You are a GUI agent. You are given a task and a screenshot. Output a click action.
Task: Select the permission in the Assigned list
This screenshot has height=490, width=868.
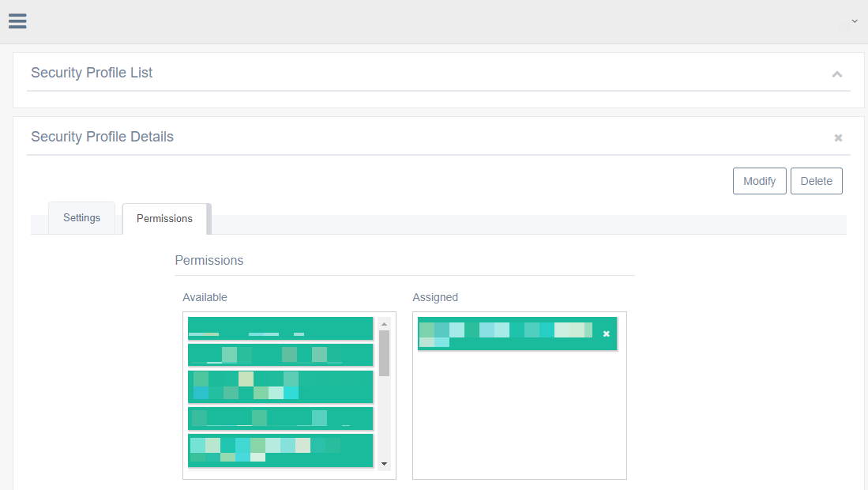(x=505, y=334)
